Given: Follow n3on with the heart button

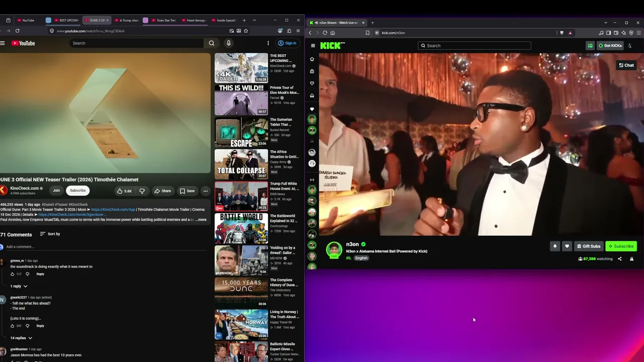Looking at the screenshot, I should 567,246.
